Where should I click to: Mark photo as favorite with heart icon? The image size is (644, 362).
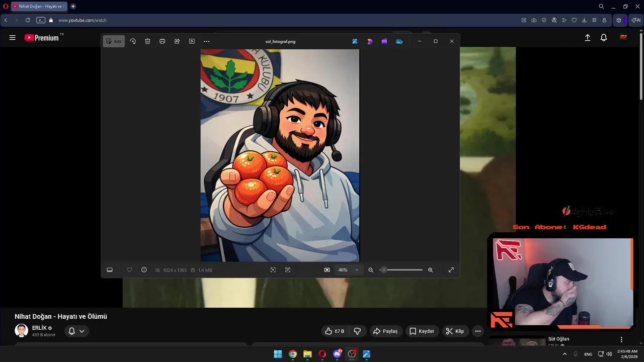(x=129, y=270)
